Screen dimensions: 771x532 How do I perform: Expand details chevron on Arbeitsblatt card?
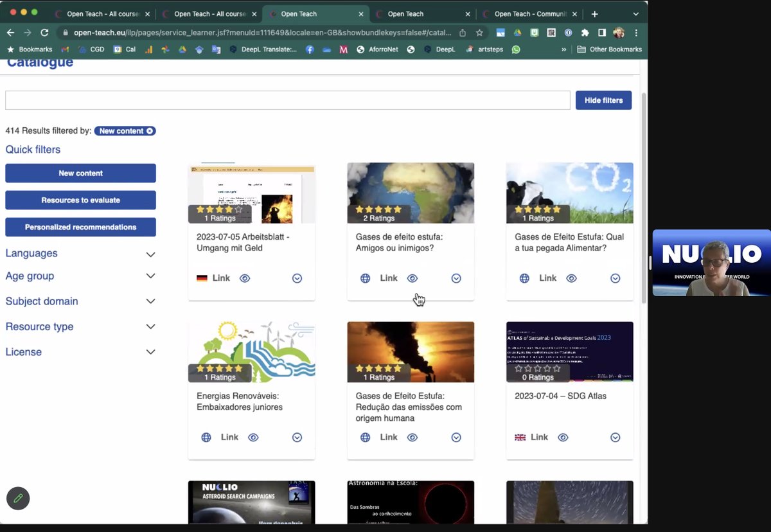click(297, 278)
